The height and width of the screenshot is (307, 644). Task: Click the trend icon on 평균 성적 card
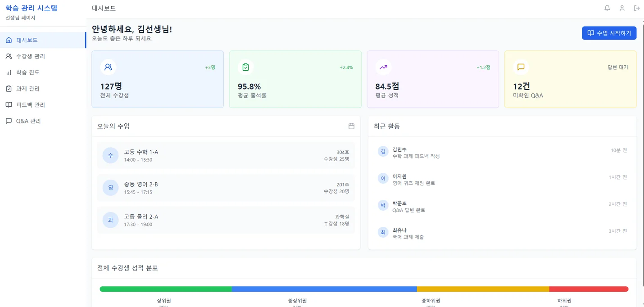(x=383, y=67)
